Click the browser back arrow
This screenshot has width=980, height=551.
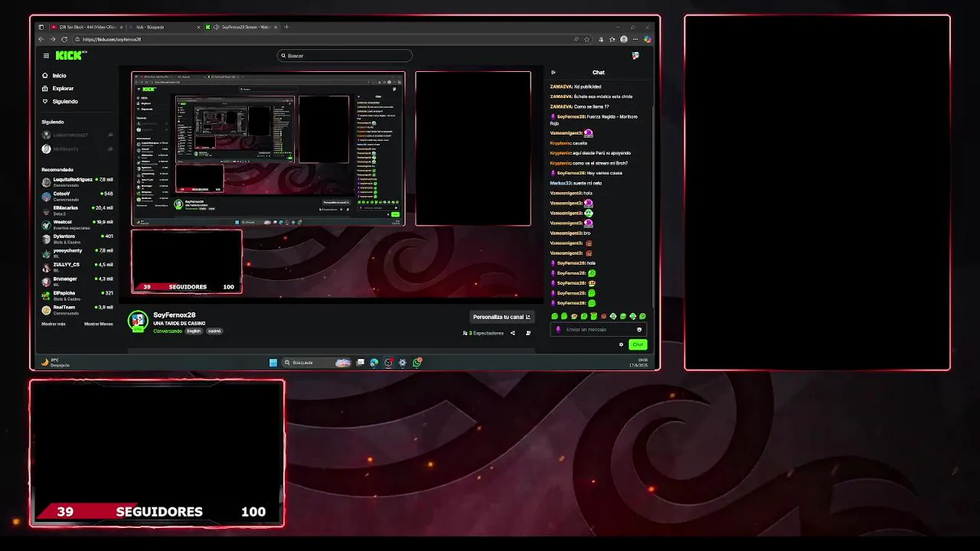(41, 39)
